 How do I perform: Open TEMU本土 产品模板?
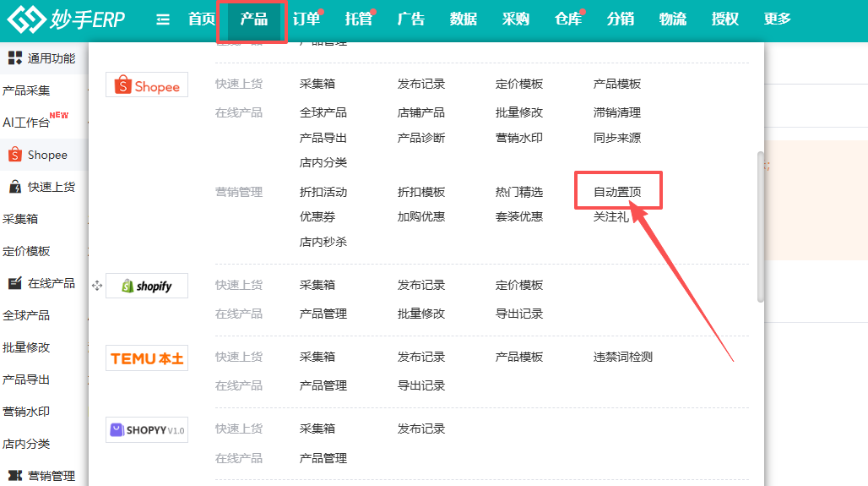click(x=519, y=357)
